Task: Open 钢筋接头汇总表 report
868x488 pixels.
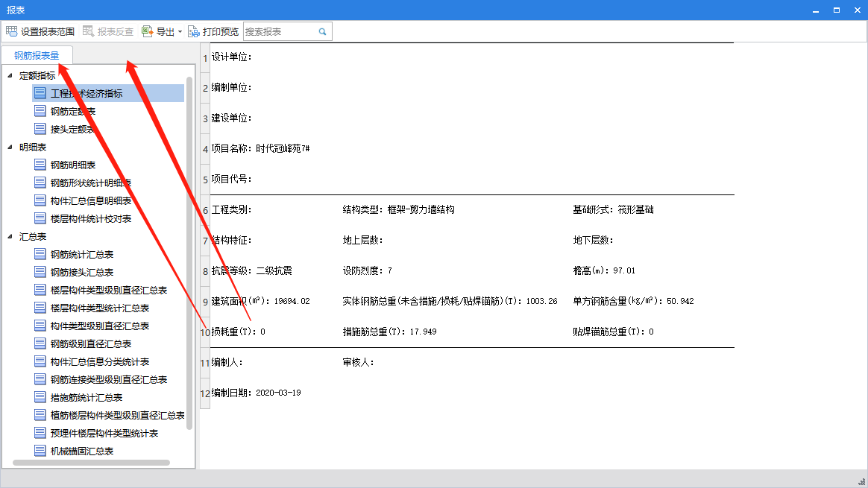Action: (82, 272)
